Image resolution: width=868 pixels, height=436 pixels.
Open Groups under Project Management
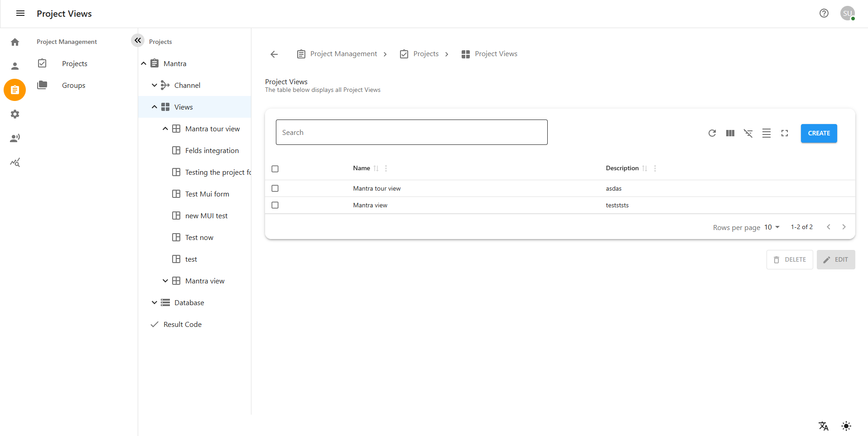pyautogui.click(x=73, y=85)
